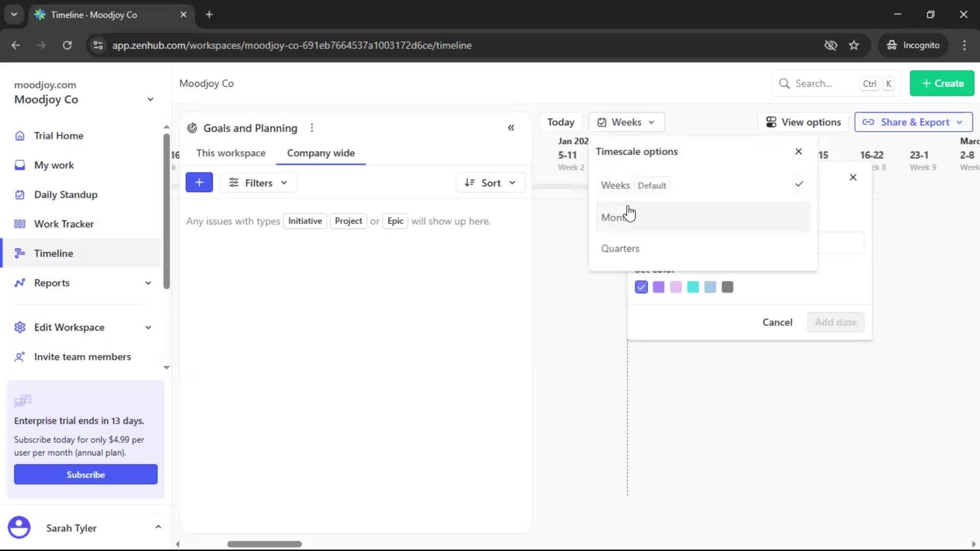Image resolution: width=980 pixels, height=551 pixels.
Task: Open View options on the timeline
Action: [803, 122]
